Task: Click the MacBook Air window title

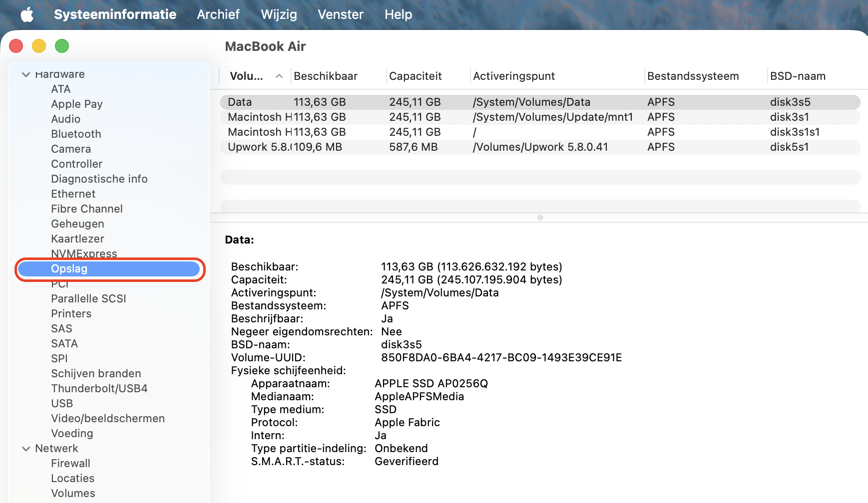Action: point(265,46)
